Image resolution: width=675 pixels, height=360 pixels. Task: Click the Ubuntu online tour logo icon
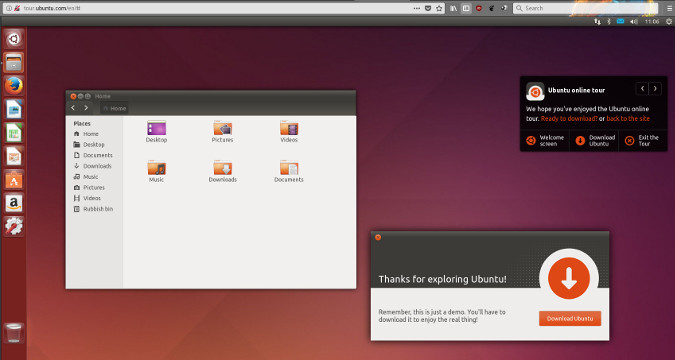(535, 91)
